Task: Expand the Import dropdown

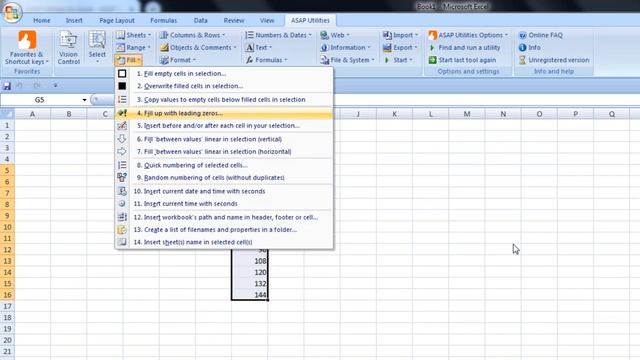Action: click(x=400, y=35)
